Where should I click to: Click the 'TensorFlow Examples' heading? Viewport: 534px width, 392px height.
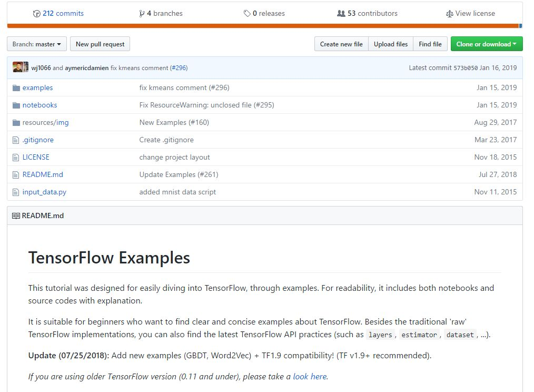(109, 258)
